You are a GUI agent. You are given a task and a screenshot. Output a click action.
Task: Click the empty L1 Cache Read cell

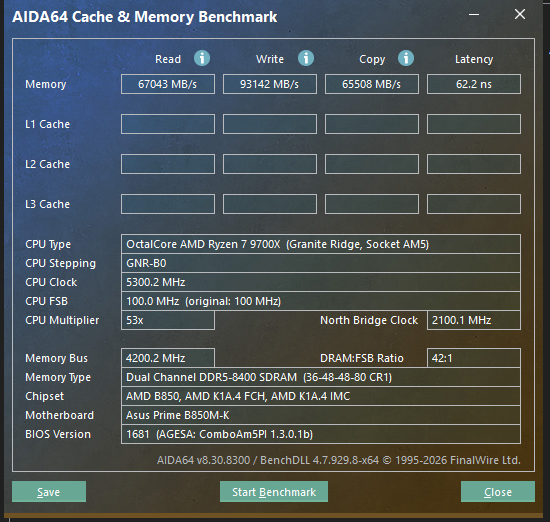tap(168, 124)
